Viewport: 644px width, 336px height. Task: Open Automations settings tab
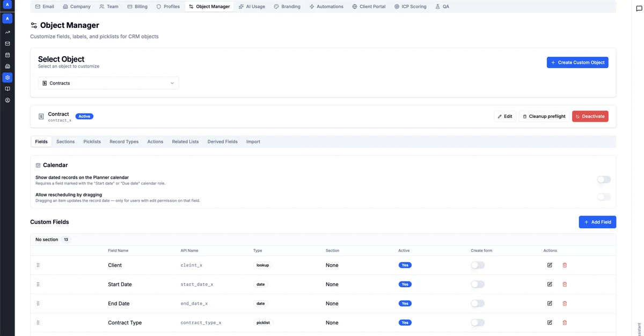326,6
